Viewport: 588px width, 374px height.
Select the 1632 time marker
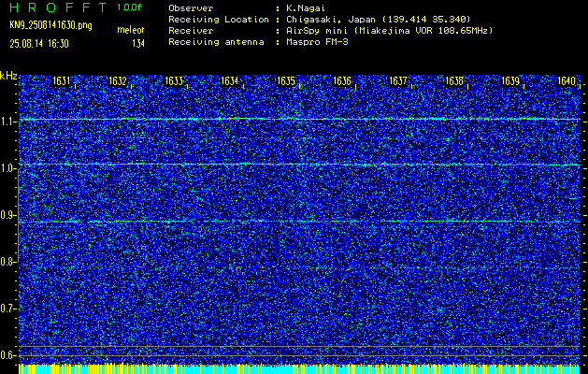coord(118,81)
